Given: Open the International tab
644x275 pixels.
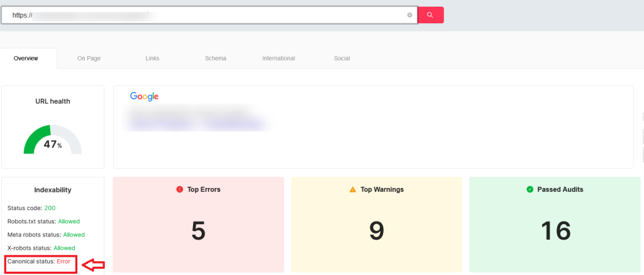Looking at the screenshot, I should (x=279, y=59).
